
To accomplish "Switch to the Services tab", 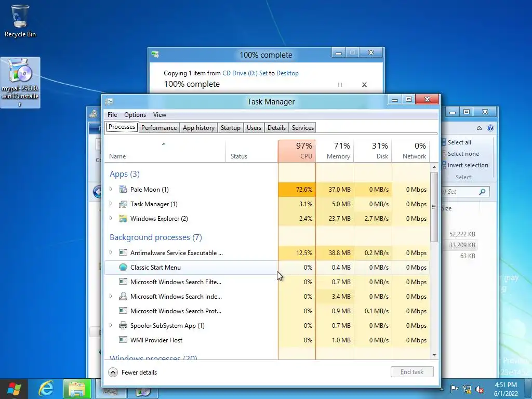I will pos(303,128).
